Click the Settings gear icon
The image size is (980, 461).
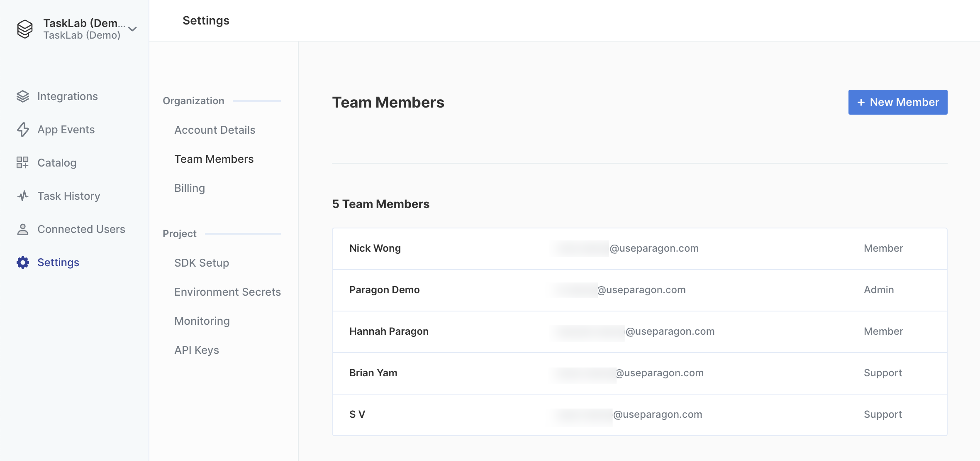(x=23, y=262)
